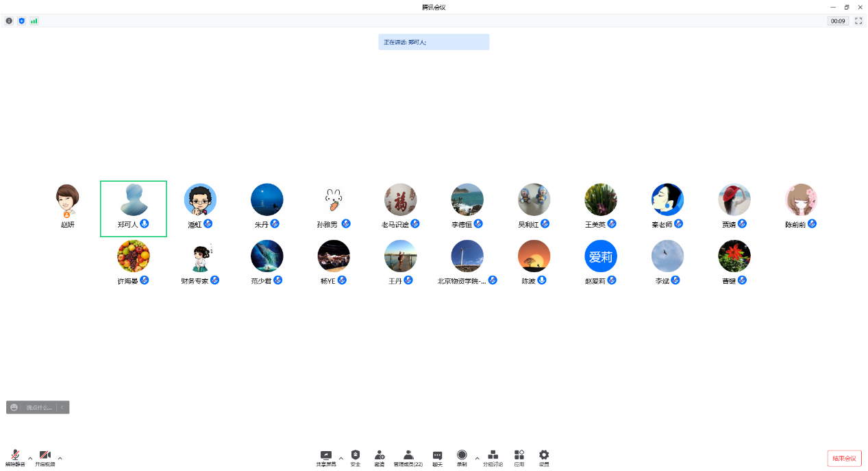Expand audio options arrow beside microphone

[x=30, y=458]
